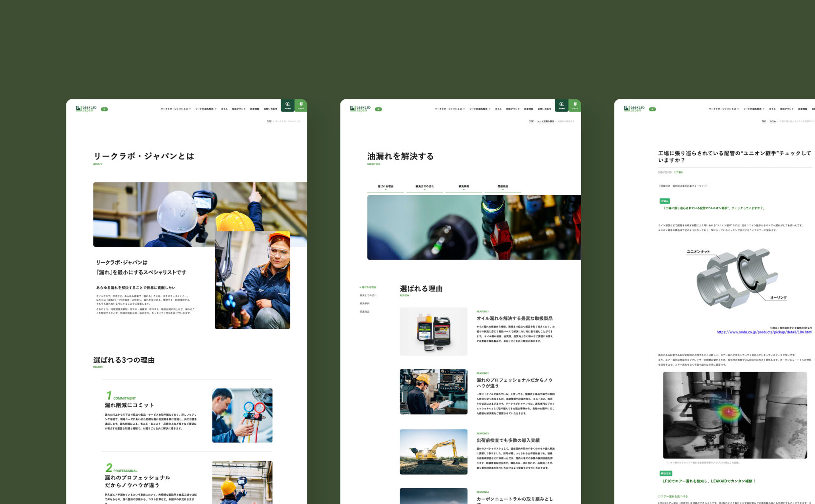Click 選ばれる理由 in side navigation
The image size is (815, 504).
point(368,287)
